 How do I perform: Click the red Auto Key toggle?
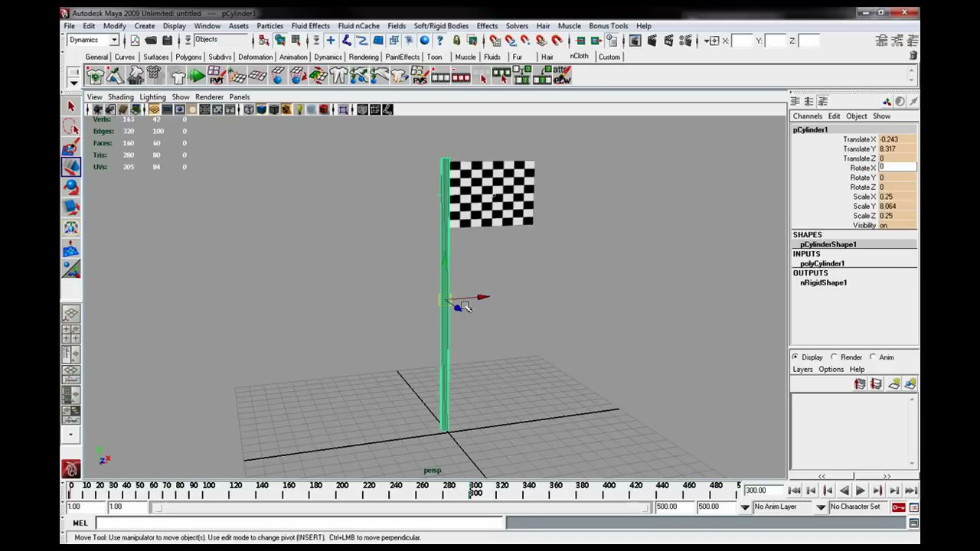(x=898, y=507)
